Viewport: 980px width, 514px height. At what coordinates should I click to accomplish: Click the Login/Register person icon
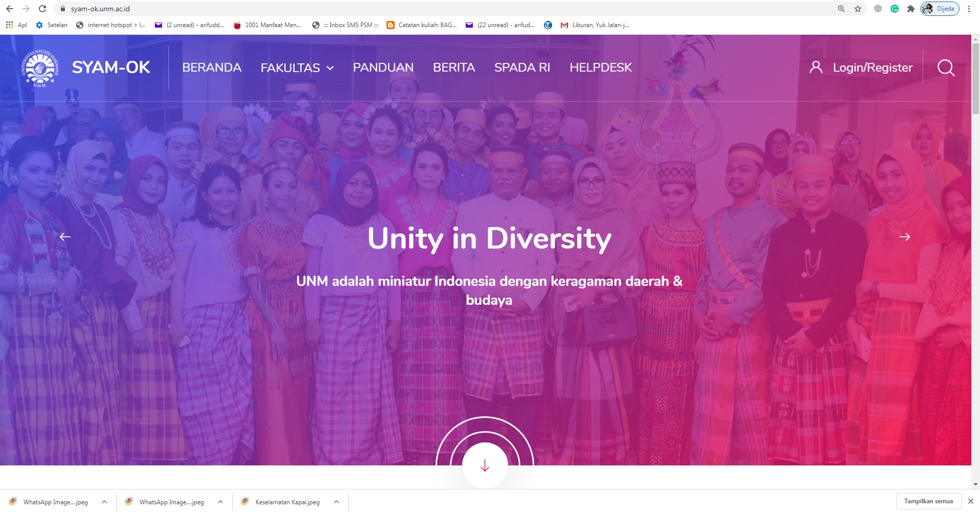click(815, 67)
